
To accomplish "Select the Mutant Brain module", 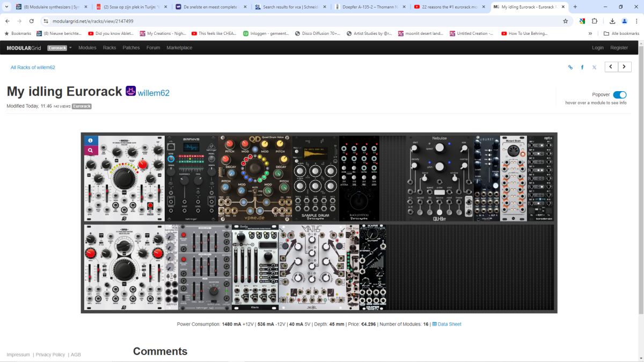I will point(514,178).
